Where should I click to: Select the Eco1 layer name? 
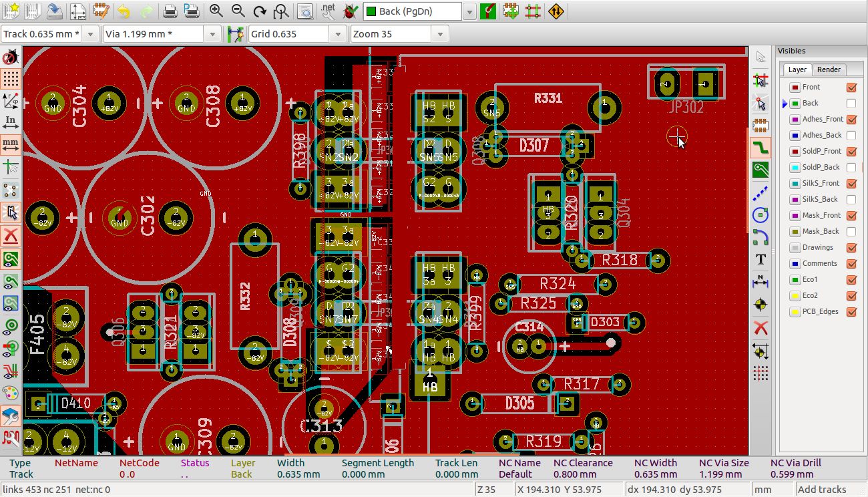click(x=810, y=279)
